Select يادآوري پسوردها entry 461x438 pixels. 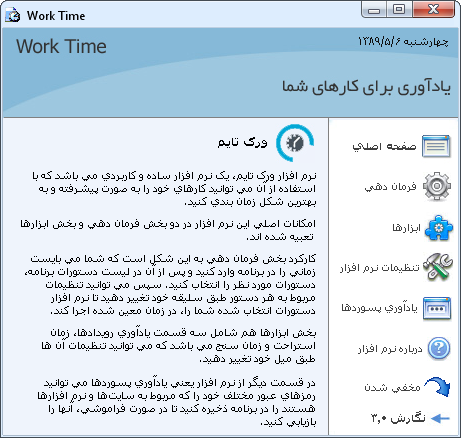(379, 308)
